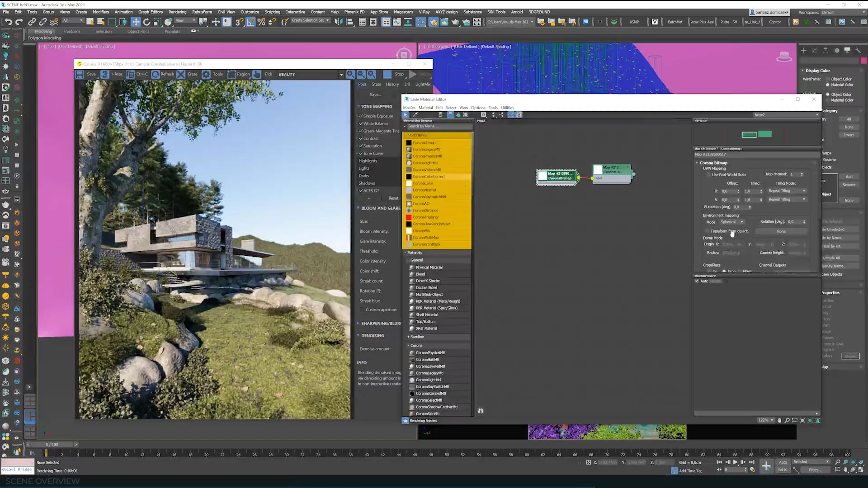
Task: Toggle Green-Magenta Tint checkbox
Action: click(x=361, y=131)
